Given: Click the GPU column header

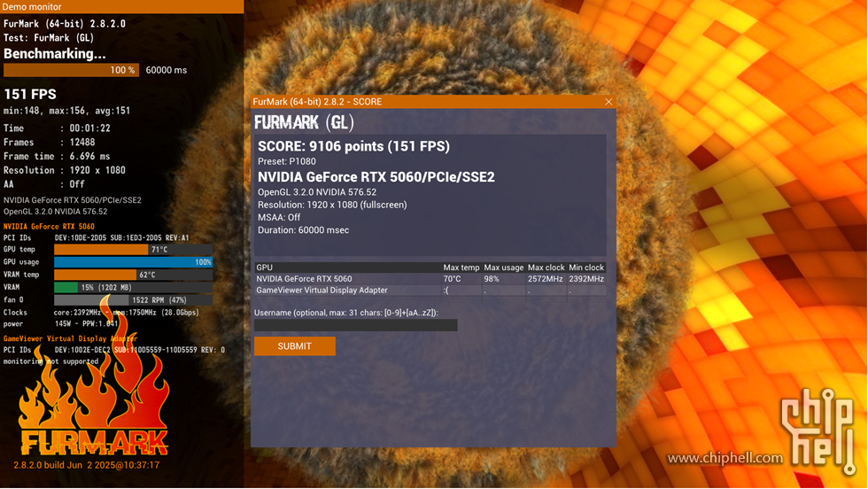Looking at the screenshot, I should click(x=347, y=268).
